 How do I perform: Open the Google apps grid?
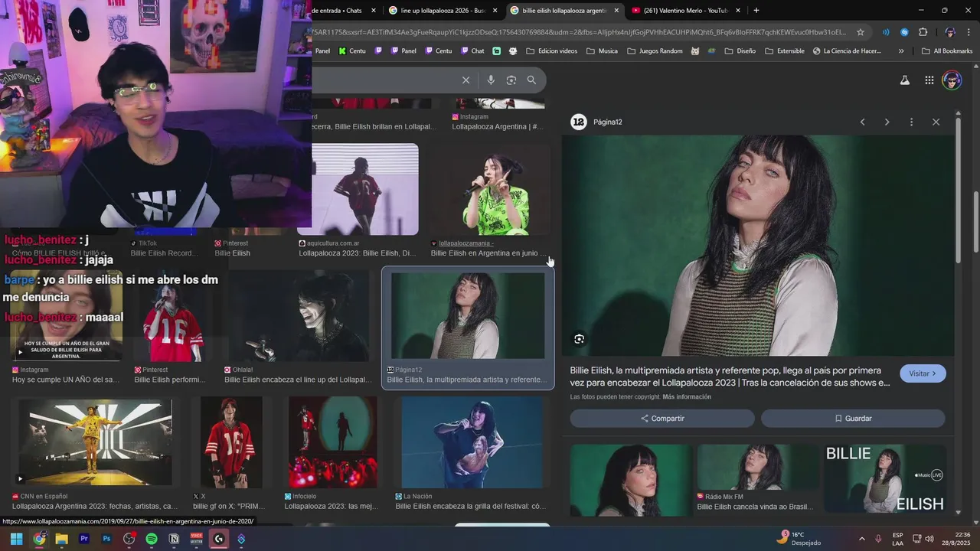click(x=929, y=80)
